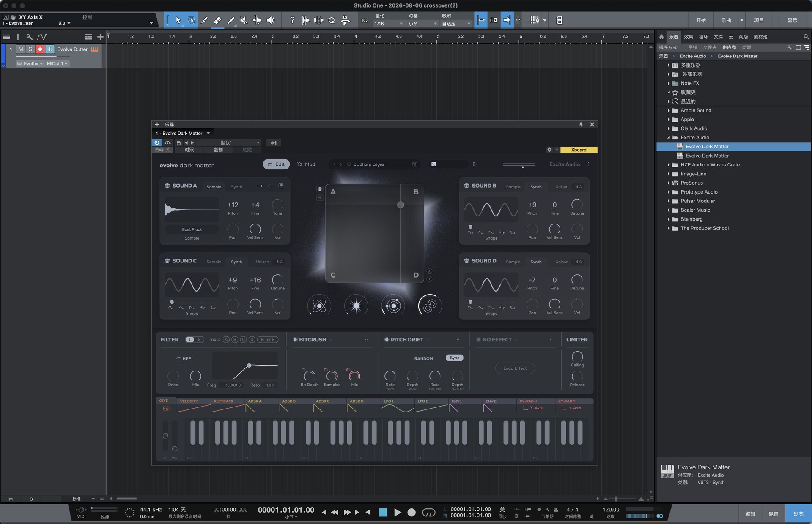
Task: Start playback with the play button
Action: [x=398, y=513]
